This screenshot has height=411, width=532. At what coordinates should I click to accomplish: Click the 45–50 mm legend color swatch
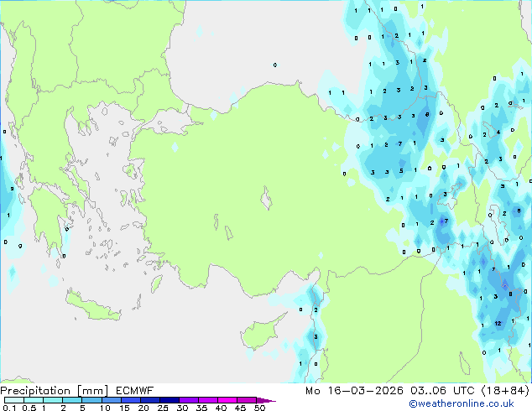247,400
